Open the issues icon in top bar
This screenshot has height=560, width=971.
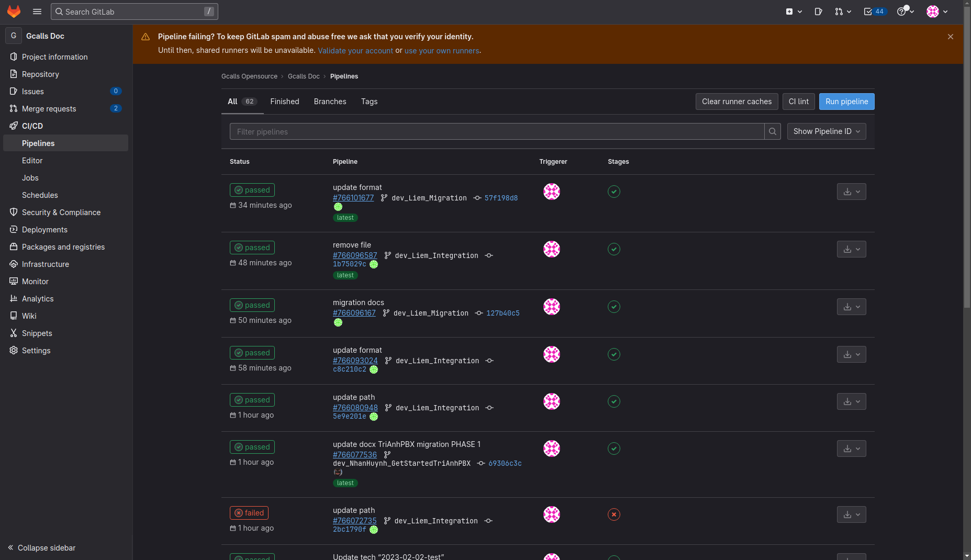coord(818,12)
